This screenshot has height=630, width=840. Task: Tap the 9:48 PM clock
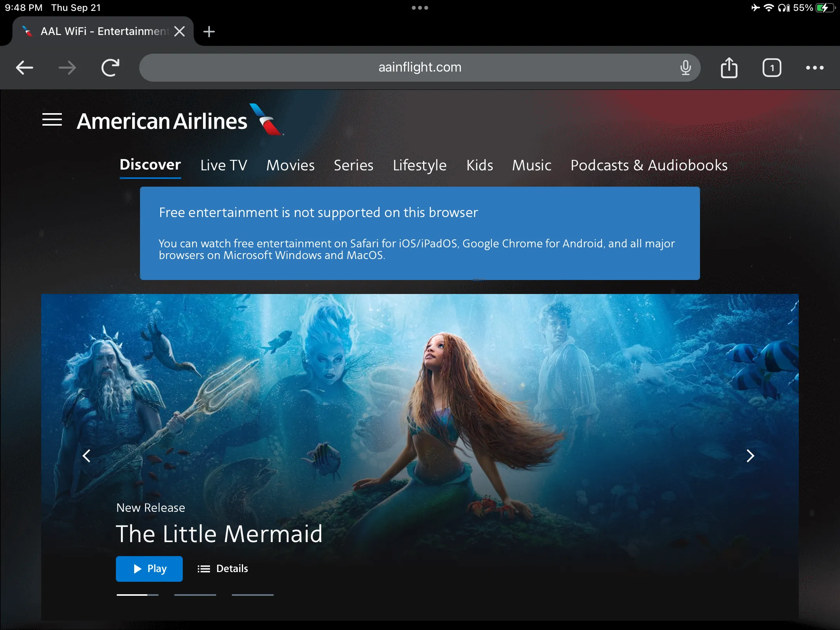click(x=24, y=8)
